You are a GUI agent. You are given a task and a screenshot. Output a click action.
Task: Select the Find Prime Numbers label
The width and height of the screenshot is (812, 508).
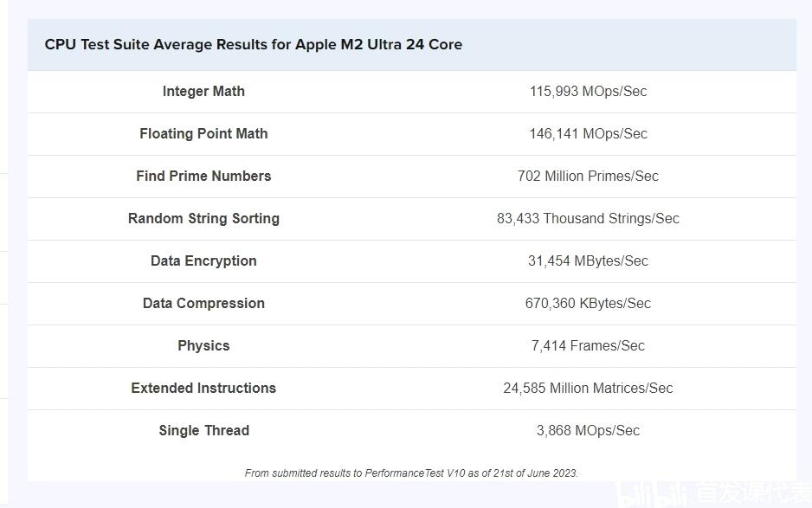(203, 176)
